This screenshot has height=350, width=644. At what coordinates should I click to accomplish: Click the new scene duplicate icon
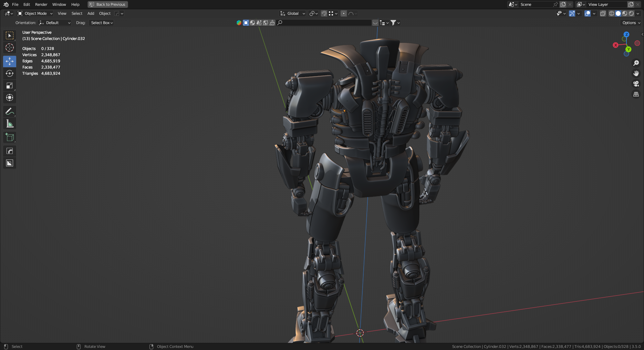click(563, 4)
